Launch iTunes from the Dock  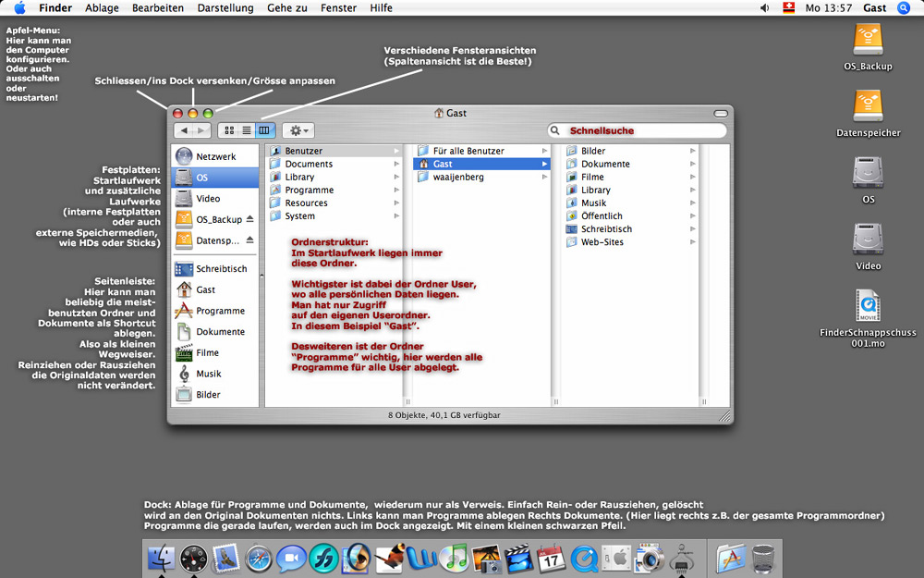(x=454, y=558)
